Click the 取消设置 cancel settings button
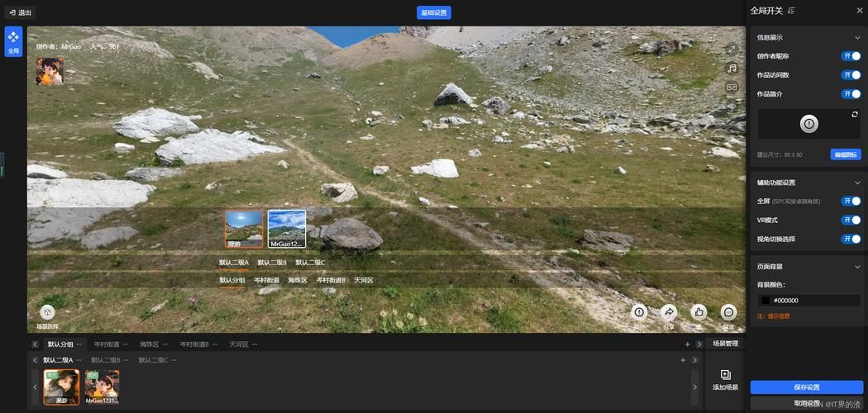Image resolution: width=868 pixels, height=413 pixels. [807, 403]
